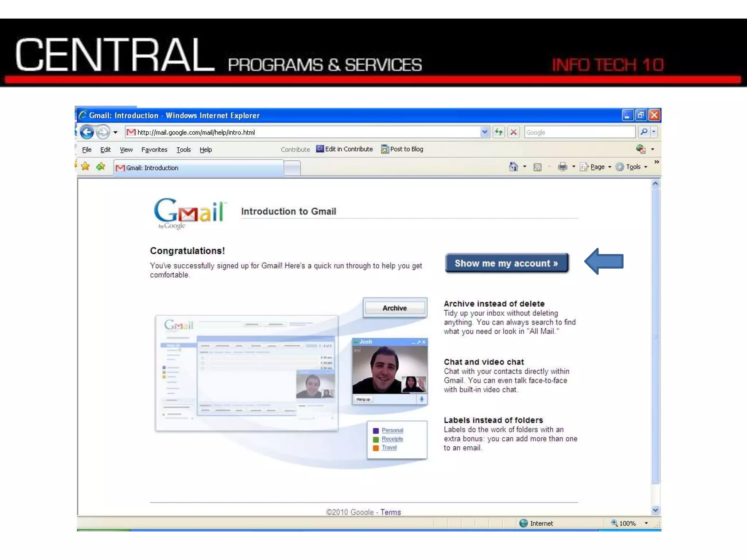Click the Google search input box
This screenshot has height=560, width=747.
point(579,132)
